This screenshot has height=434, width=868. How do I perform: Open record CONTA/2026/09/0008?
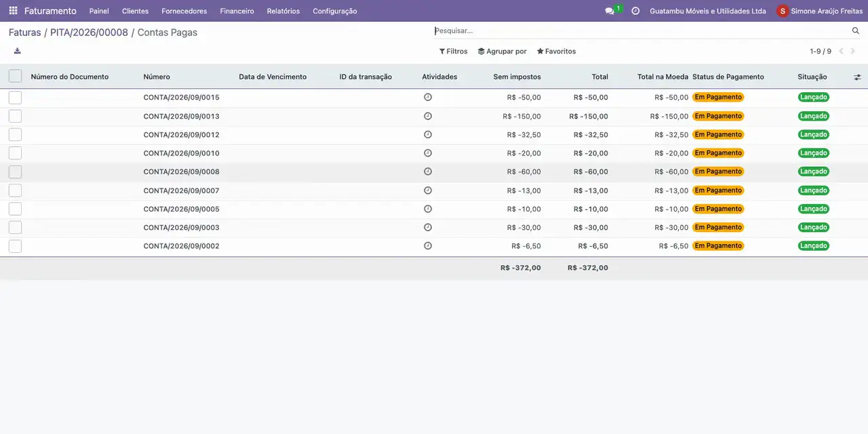point(181,172)
